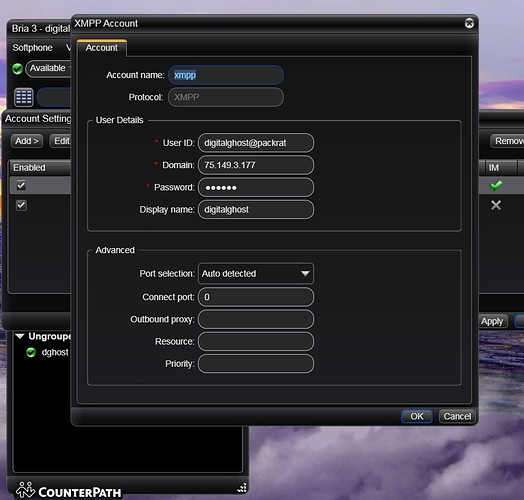Click the Edit button in Account Settings

point(60,141)
